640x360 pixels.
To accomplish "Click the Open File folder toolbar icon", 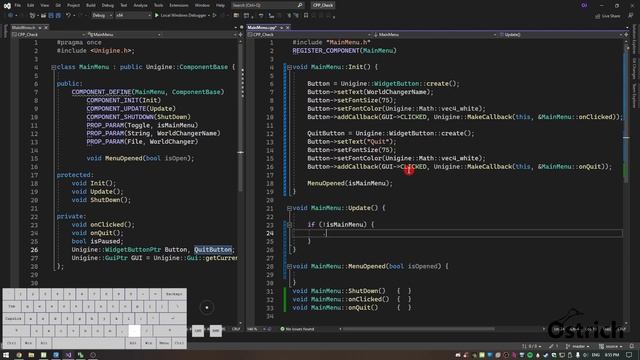I will 43,16.
